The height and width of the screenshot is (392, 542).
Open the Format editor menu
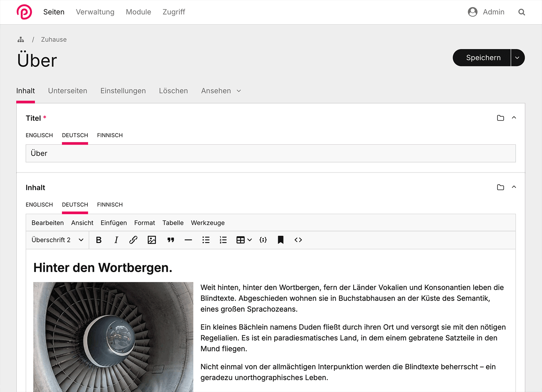pyautogui.click(x=145, y=223)
